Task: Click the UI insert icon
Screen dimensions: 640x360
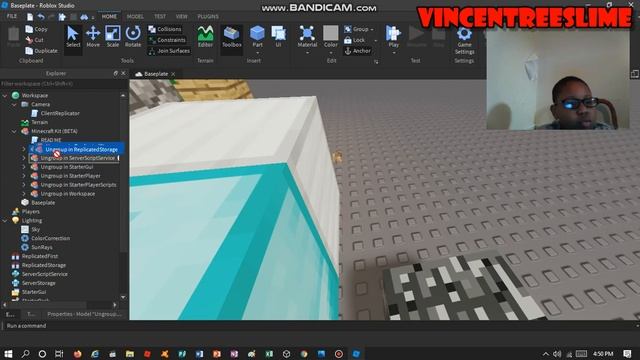Action: (x=278, y=37)
